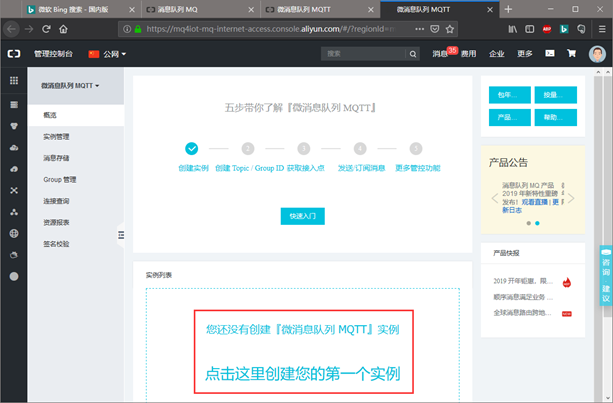
Task: Open the shopping cart icon
Action: 572,53
